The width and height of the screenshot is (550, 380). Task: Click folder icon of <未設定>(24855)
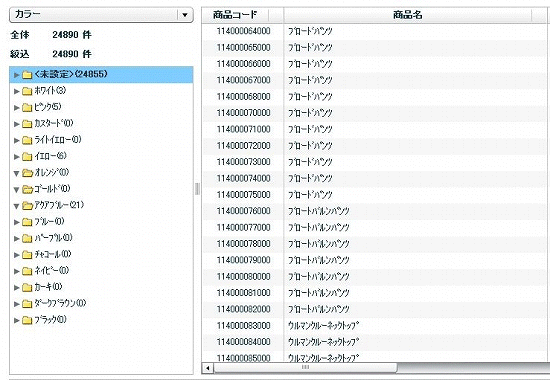click(27, 75)
